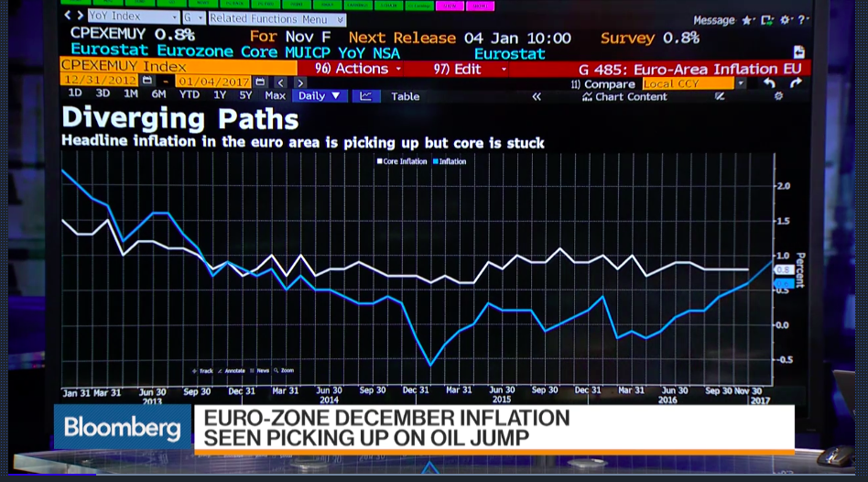Click the 01/04/2017 end date field
Screen dimensions: 868x482
pos(213,82)
